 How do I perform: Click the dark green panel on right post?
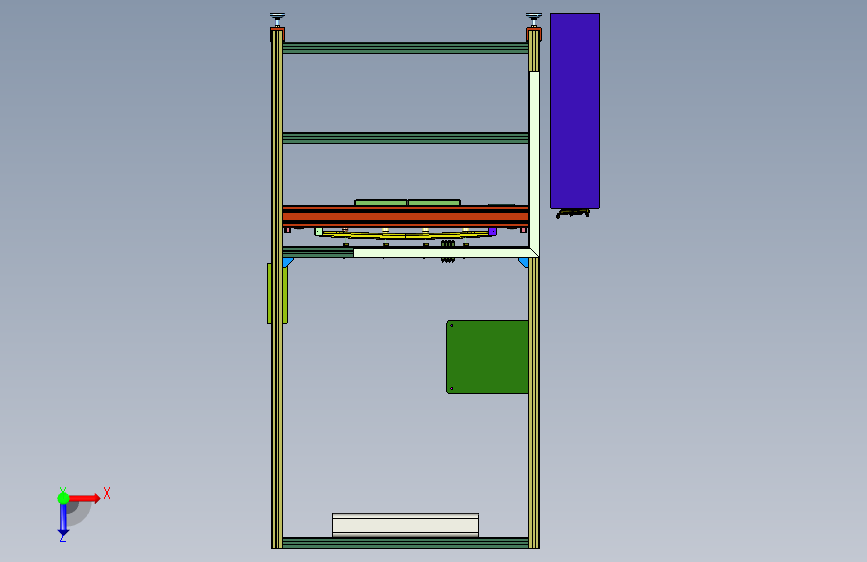click(x=487, y=357)
